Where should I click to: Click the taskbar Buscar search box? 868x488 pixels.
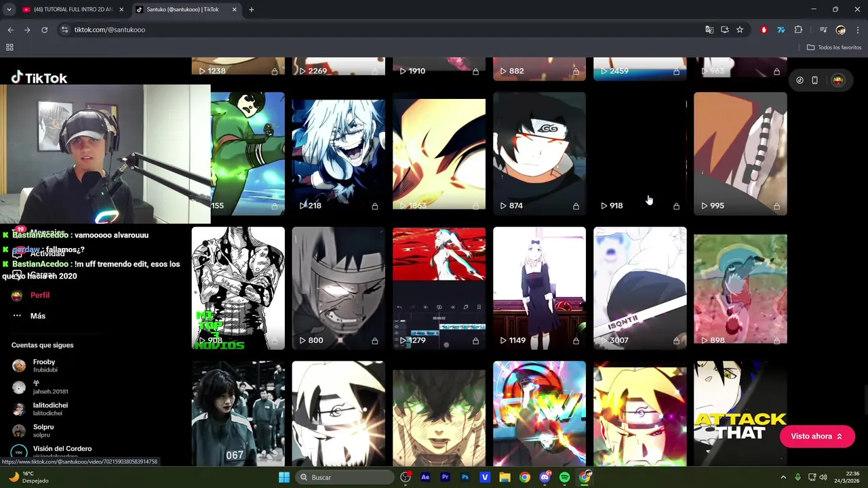coord(345,477)
